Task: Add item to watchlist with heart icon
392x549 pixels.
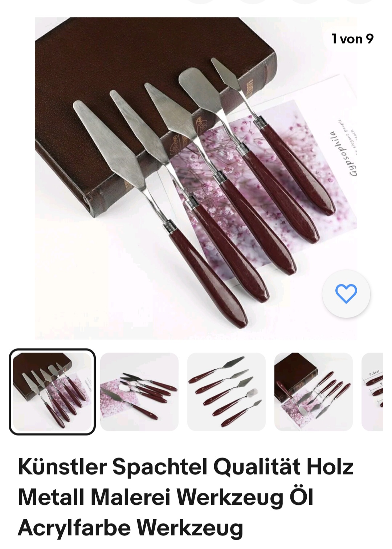Action: pos(346,293)
